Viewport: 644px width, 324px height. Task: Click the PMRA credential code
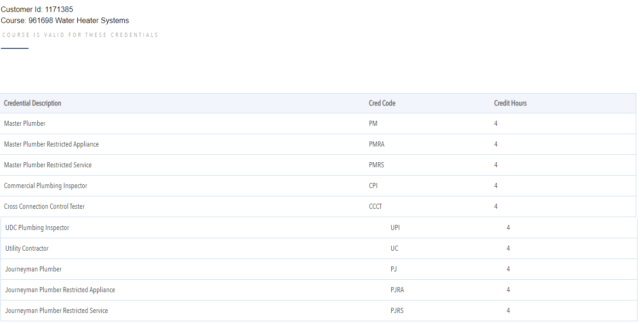coord(376,144)
